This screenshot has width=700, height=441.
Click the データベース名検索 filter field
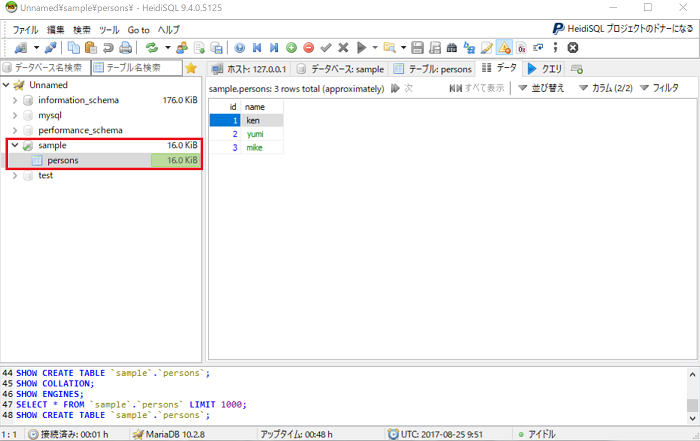[45, 68]
